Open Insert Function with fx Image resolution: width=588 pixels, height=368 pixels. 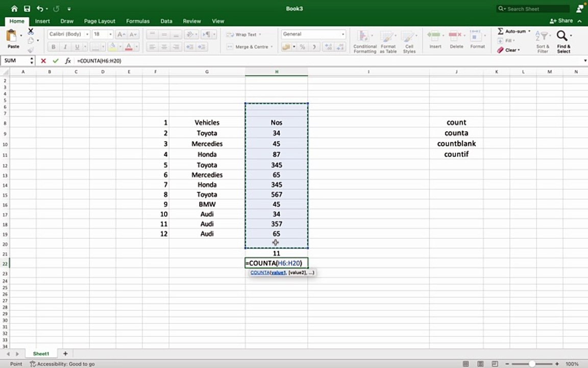(68, 60)
